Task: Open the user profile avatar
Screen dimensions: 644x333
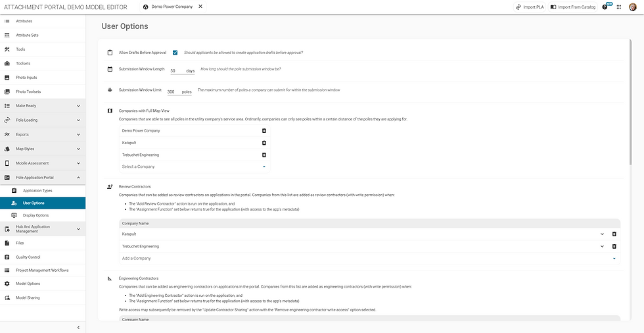Action: pyautogui.click(x=632, y=7)
